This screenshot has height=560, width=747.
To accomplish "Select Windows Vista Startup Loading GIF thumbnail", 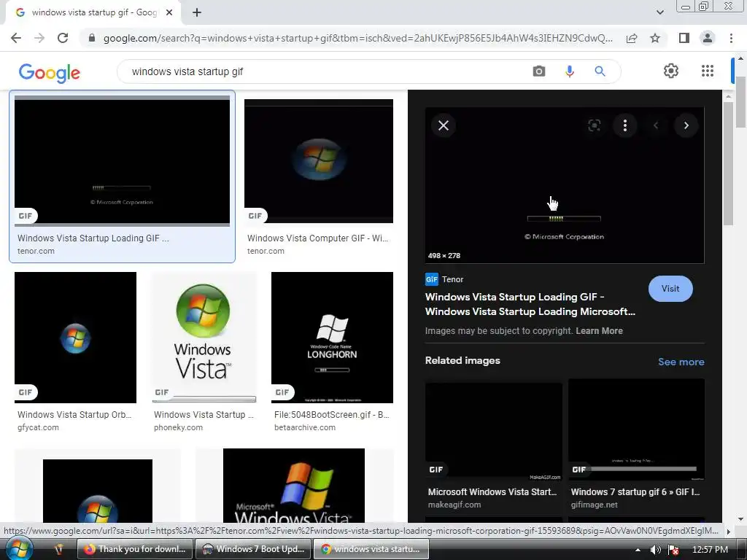I will click(122, 160).
